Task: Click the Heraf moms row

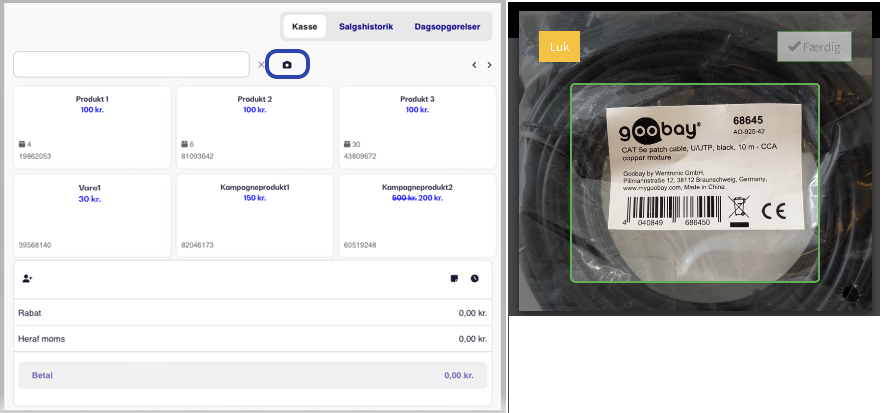Action: click(x=253, y=339)
